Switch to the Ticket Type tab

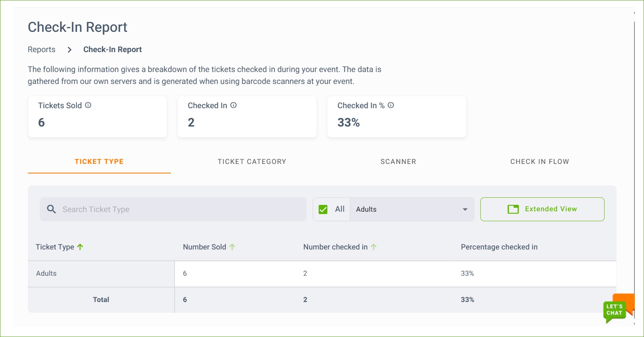click(x=99, y=162)
